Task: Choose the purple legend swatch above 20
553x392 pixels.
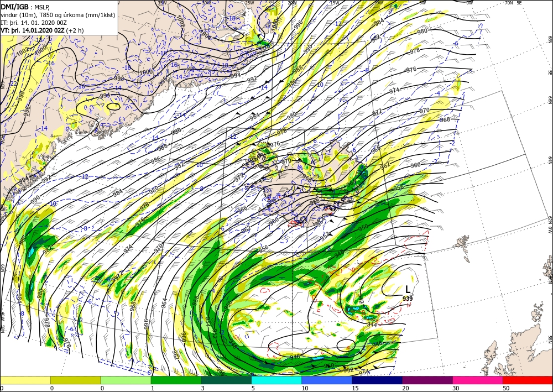Action: [x=427, y=380]
